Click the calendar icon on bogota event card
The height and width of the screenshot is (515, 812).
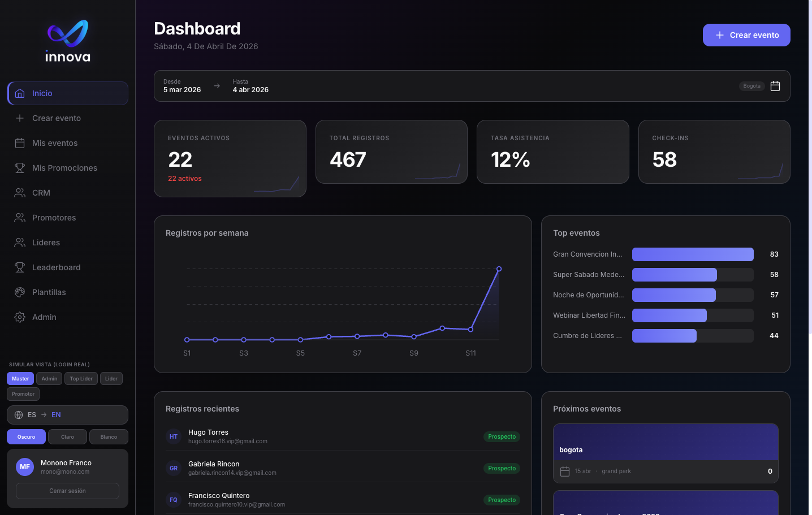pyautogui.click(x=565, y=471)
